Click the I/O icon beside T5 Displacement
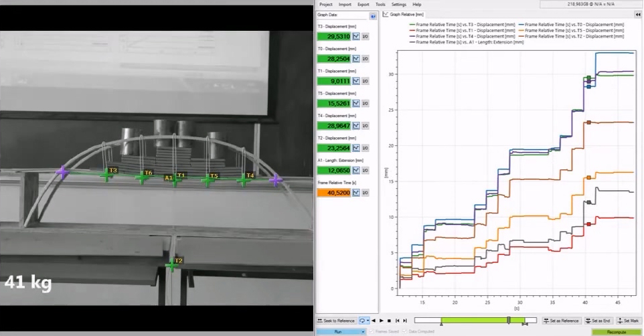Screen dimensions: 644x336 (366, 103)
